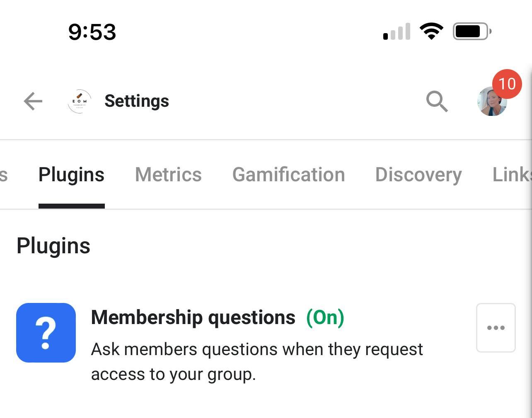This screenshot has width=532, height=418.
Task: Tap the green (On) status label
Action: [x=325, y=318]
